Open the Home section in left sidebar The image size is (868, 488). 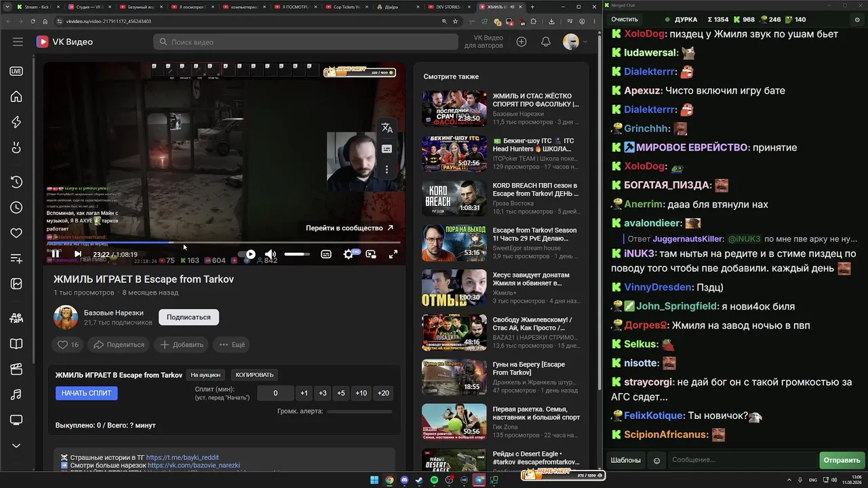point(16,96)
